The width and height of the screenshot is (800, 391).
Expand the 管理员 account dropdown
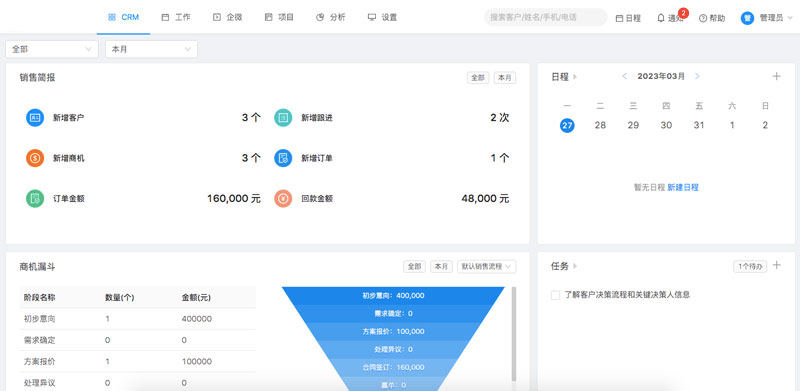pos(791,18)
